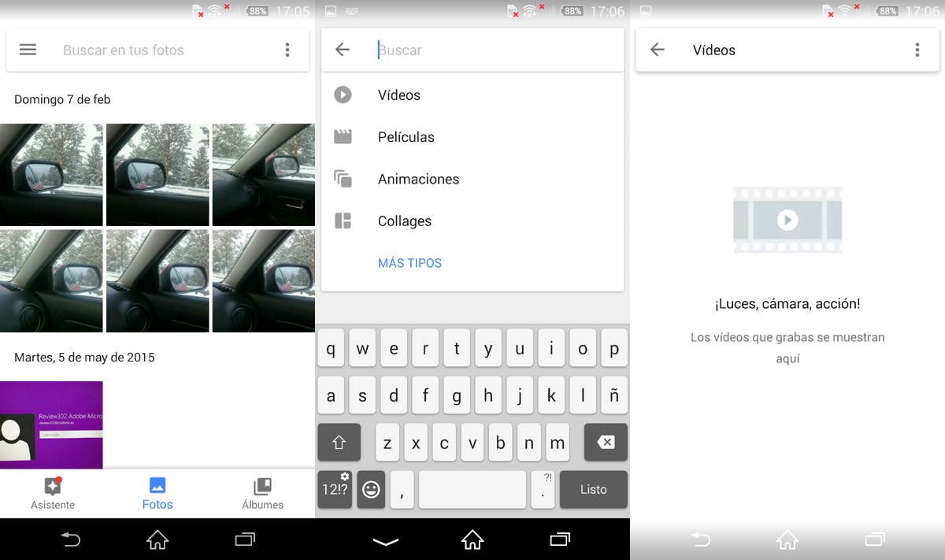Open the purple login screen thumbnail
Image resolution: width=945 pixels, height=560 pixels.
tap(51, 425)
